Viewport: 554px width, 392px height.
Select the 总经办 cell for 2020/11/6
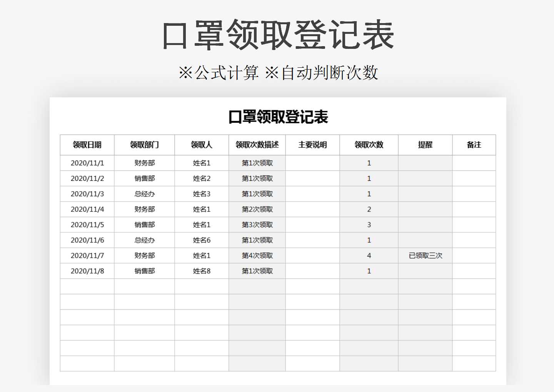click(x=144, y=240)
